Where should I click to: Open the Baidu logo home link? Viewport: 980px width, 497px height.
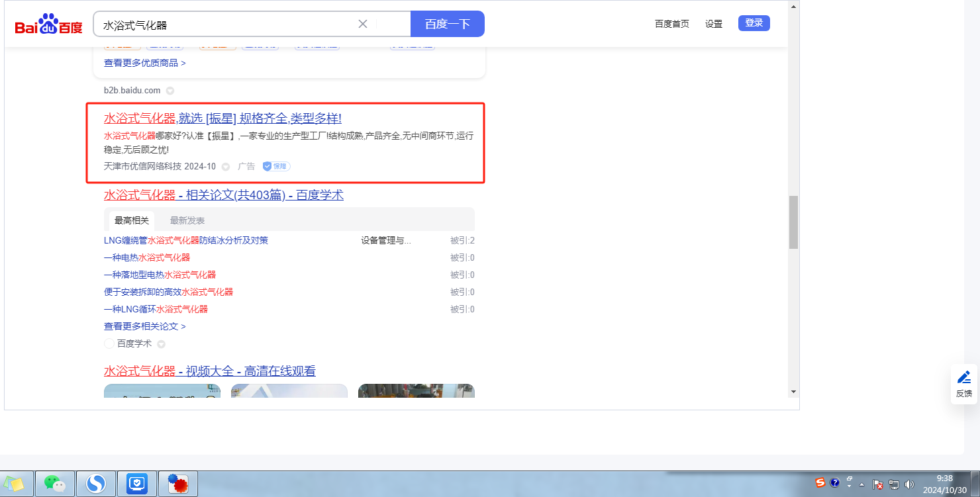coord(49,24)
